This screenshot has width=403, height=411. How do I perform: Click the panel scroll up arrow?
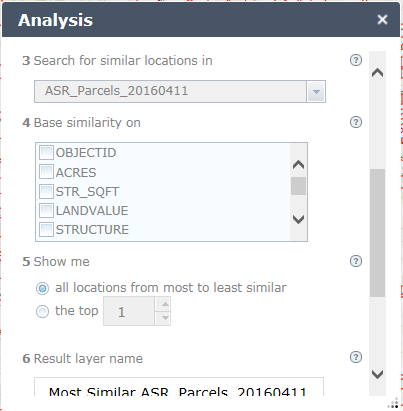(x=377, y=72)
